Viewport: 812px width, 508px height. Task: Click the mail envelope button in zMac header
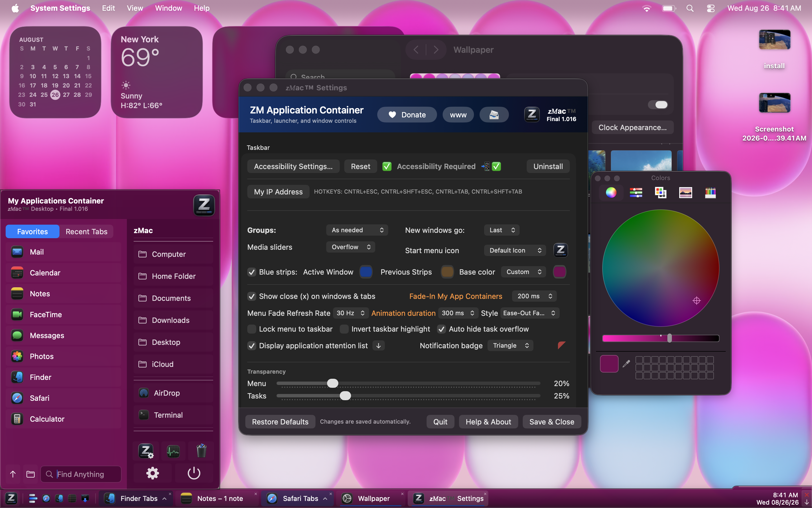(494, 115)
